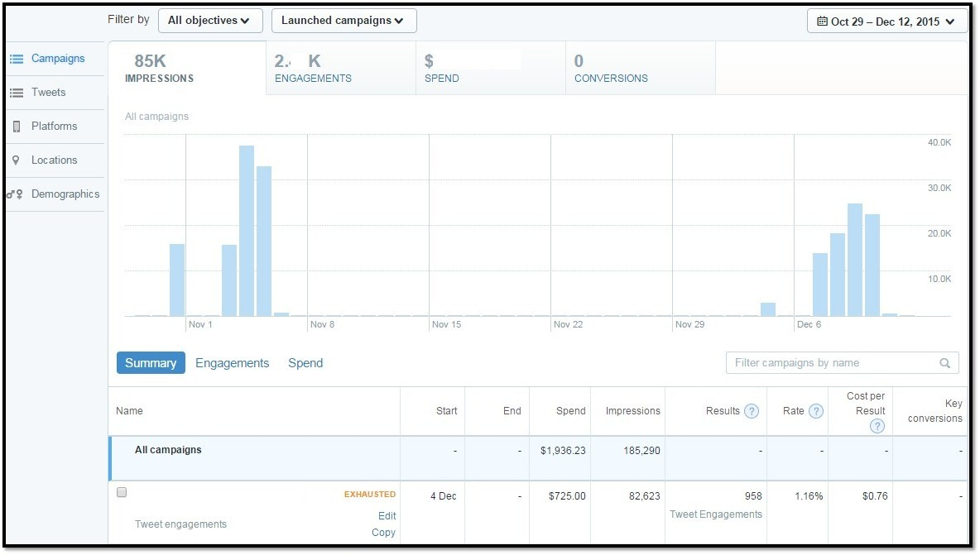Tick the Tweet engagements campaign checkbox

(x=122, y=492)
